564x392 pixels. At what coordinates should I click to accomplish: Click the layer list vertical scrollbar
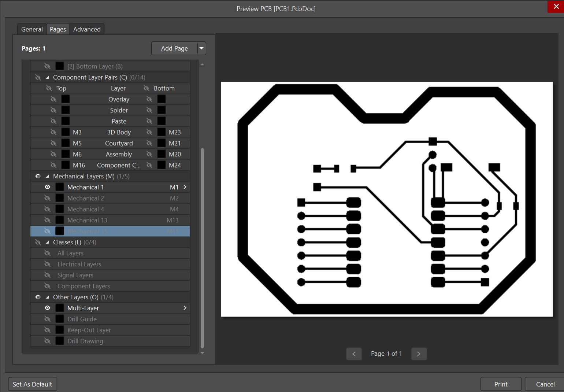[x=202, y=248]
